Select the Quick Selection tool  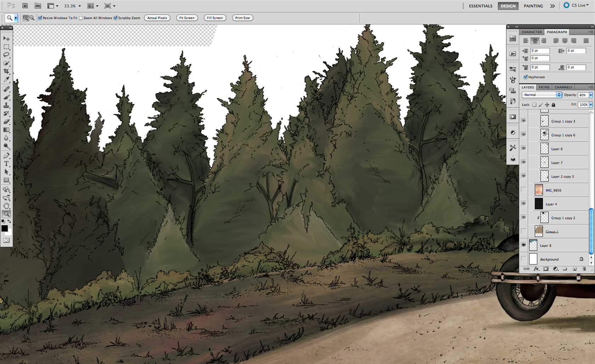pyautogui.click(x=6, y=63)
